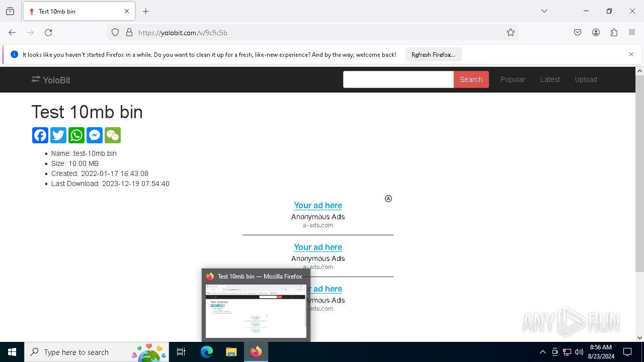Viewport: 644px width, 362px height.
Task: Expand the list all tabs dropdown
Action: [x=544, y=11]
